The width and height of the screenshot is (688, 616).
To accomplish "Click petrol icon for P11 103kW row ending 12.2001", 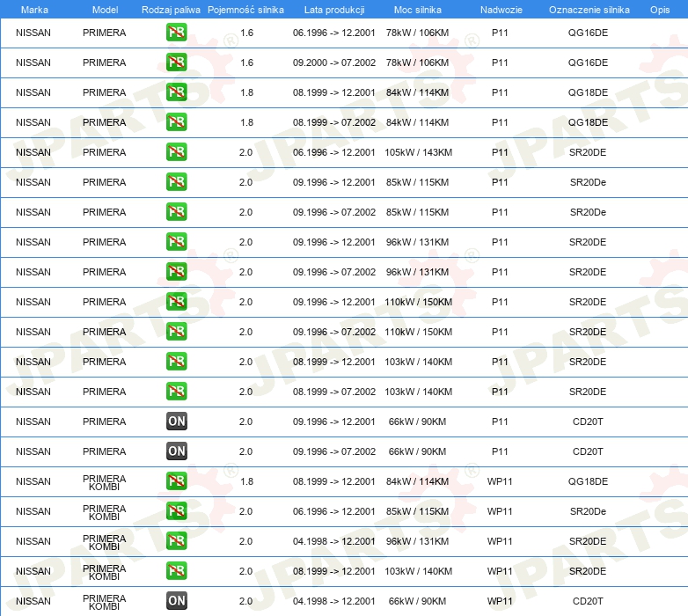I will [176, 362].
